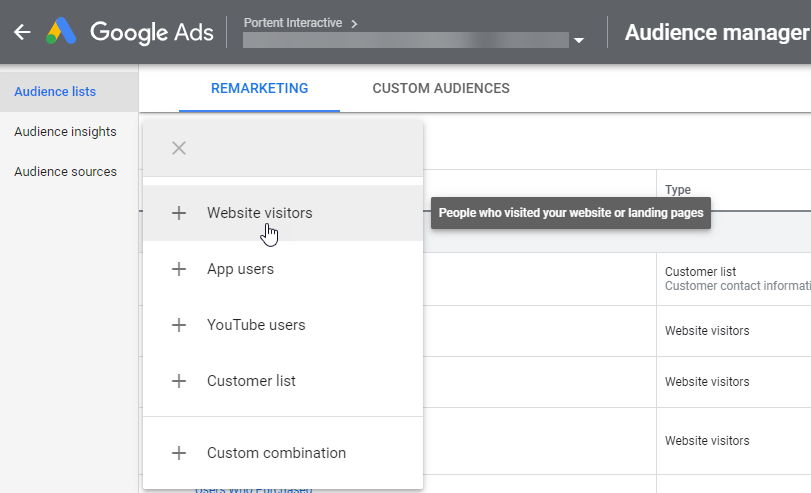Select App users menu option
Viewport: 811px width, 493px height.
pos(283,269)
